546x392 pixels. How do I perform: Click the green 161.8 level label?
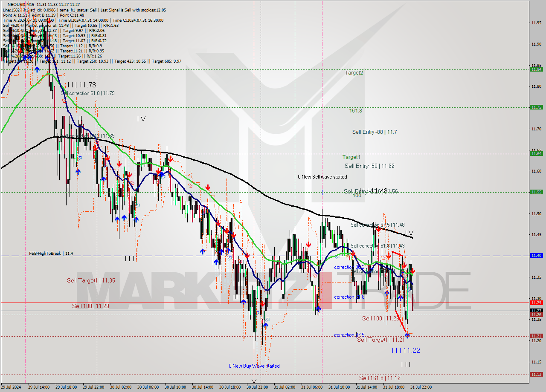[x=355, y=111]
